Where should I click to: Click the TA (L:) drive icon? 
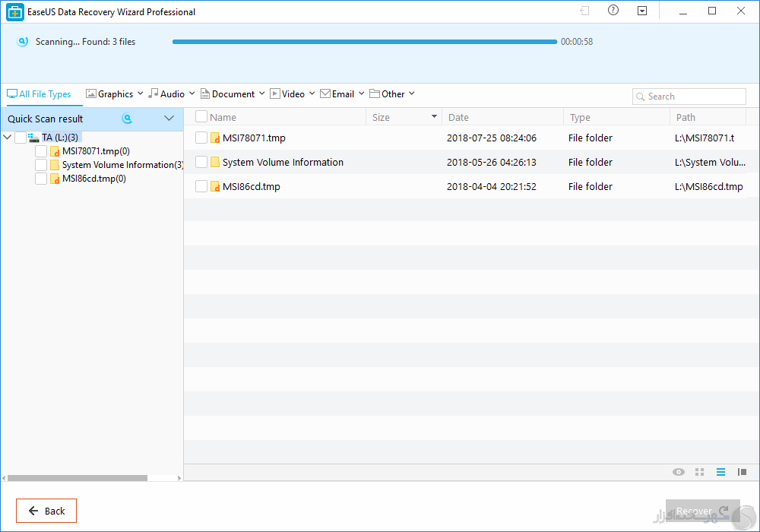[x=33, y=138]
